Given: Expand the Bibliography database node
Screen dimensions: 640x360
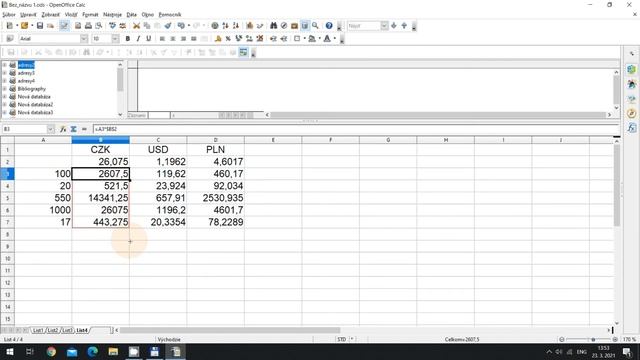Looking at the screenshot, I should coord(4,89).
